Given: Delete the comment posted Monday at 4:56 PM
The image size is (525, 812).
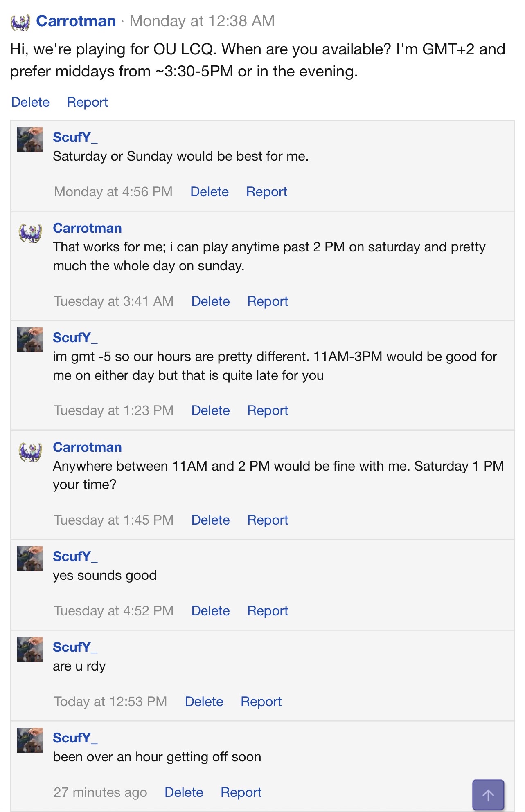Looking at the screenshot, I should [x=210, y=192].
